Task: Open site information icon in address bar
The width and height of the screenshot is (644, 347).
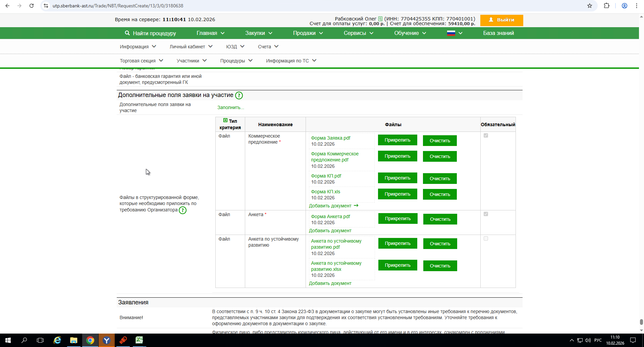Action: (x=46, y=6)
